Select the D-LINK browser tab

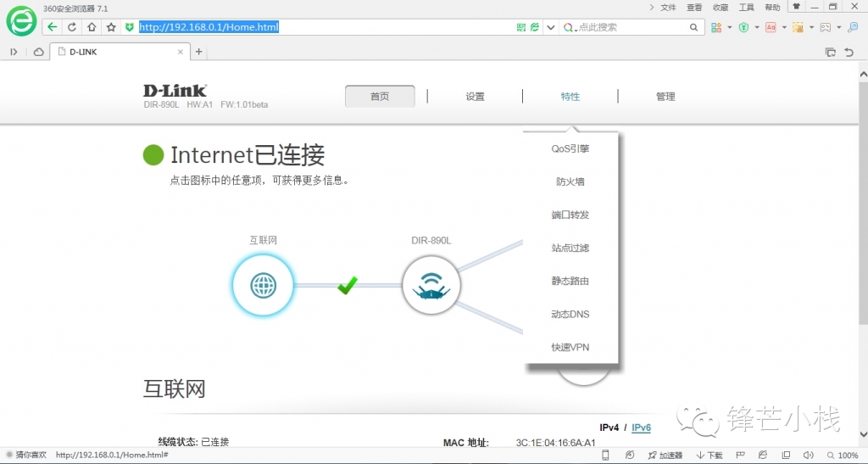pos(120,52)
